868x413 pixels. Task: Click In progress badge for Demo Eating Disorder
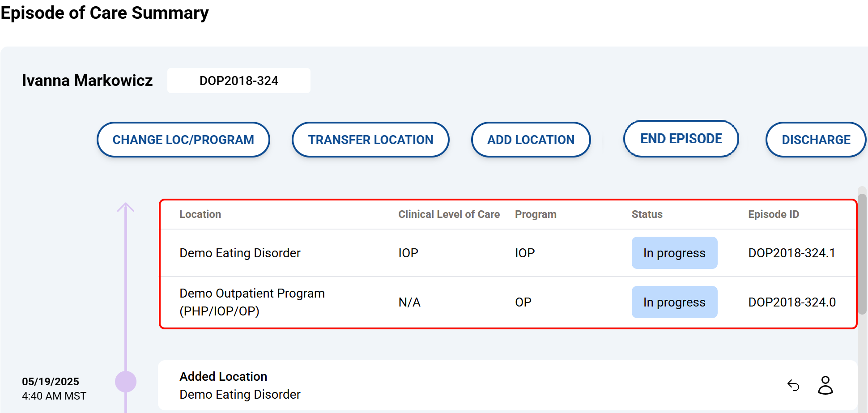click(x=674, y=253)
